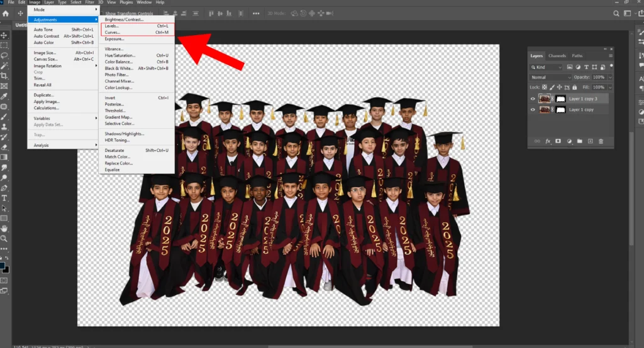This screenshot has width=644, height=348.
Task: Select the Eyedropper tool
Action: (4, 96)
